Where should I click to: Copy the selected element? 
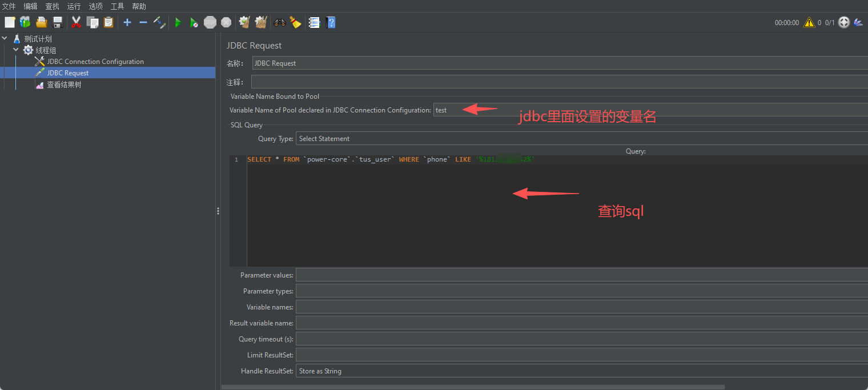click(x=92, y=22)
